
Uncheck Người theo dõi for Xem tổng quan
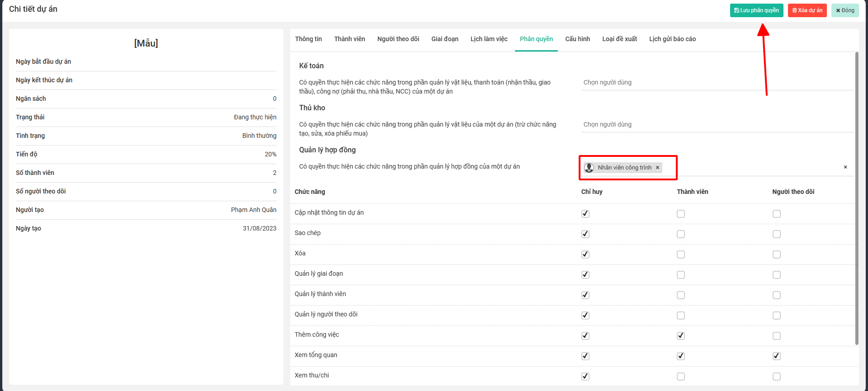tap(776, 356)
